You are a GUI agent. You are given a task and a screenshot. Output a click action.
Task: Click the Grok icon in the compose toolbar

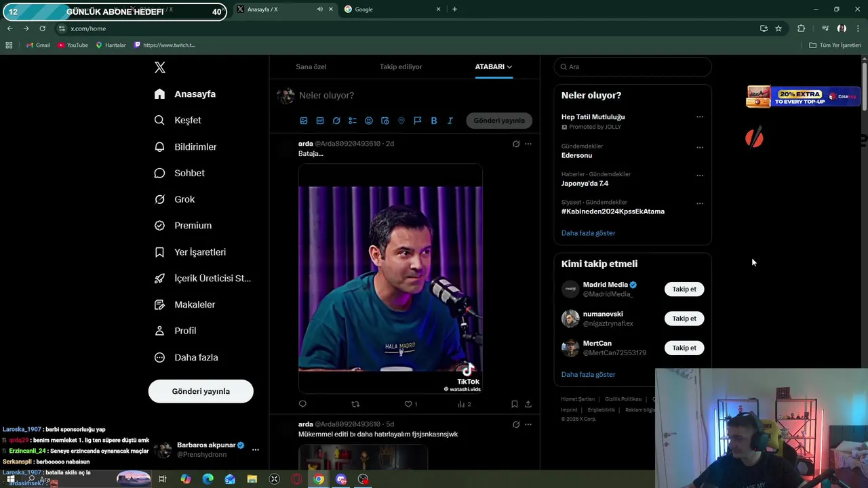[336, 121]
